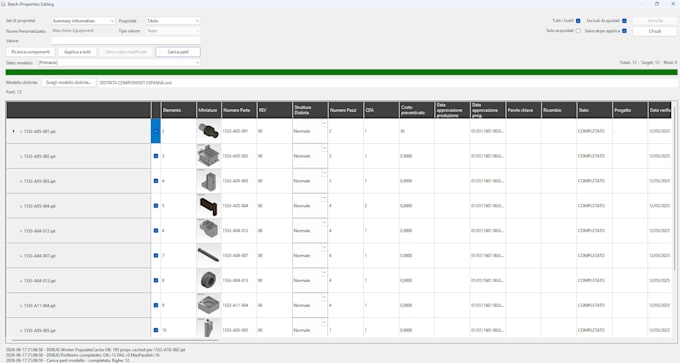Open the Proprietà Titolo dropdown

point(173,21)
